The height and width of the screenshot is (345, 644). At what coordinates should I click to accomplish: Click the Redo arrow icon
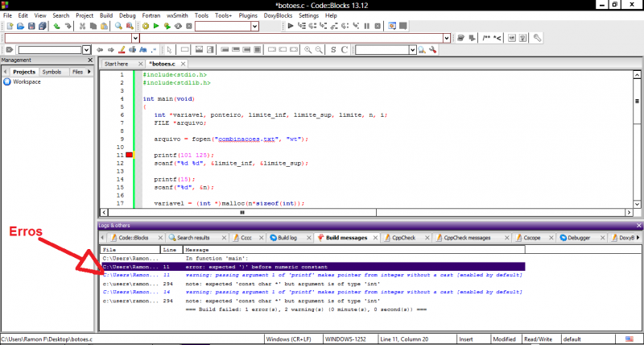click(x=68, y=27)
